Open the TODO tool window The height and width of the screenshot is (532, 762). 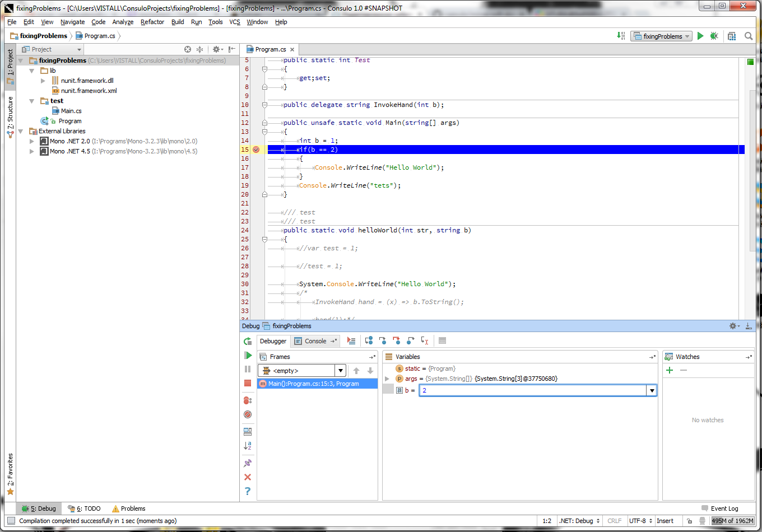(84, 508)
